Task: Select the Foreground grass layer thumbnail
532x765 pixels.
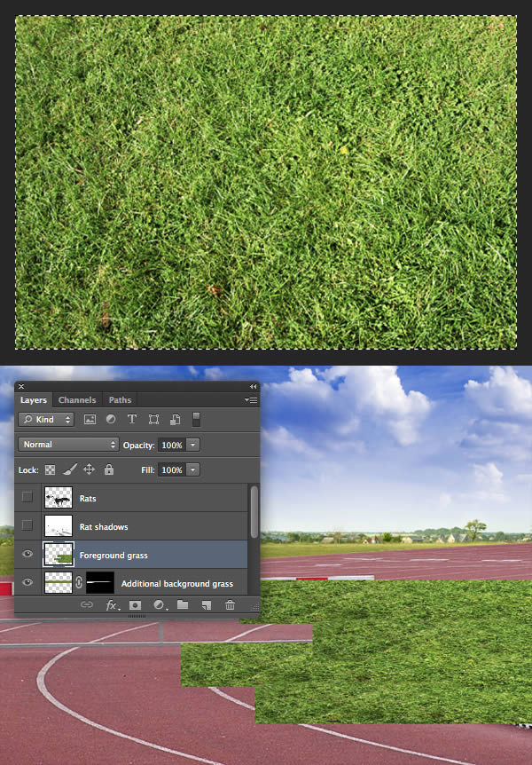Action: (59, 555)
